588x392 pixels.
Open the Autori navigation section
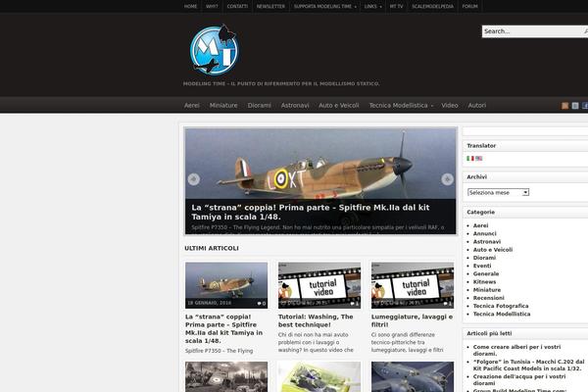477,106
